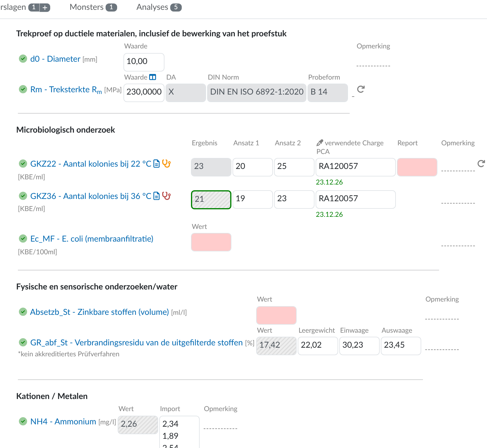The image size is (487, 448).
Task: Open the document icon beside GKZ36 label
Action: 157,196
